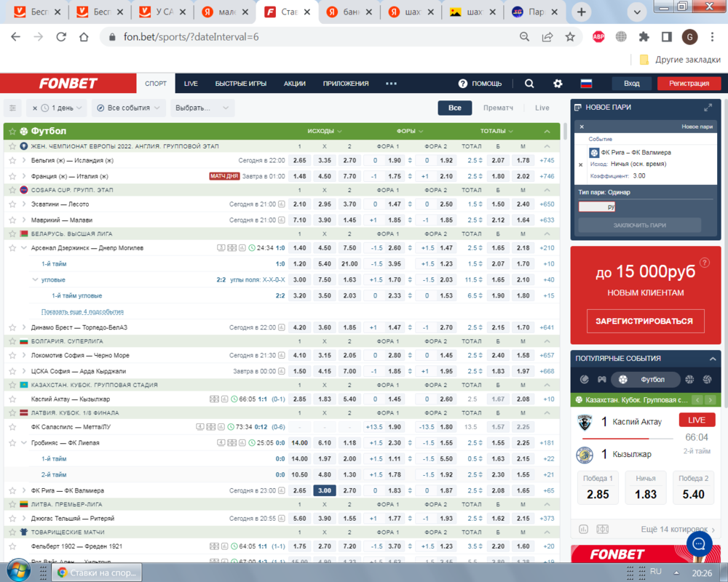Switch to LIVE menu section
The height and width of the screenshot is (582, 728).
[x=190, y=84]
